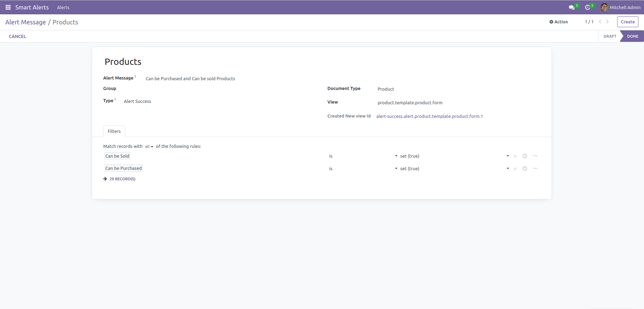Go back to Alert Message breadcrumb

pos(25,22)
